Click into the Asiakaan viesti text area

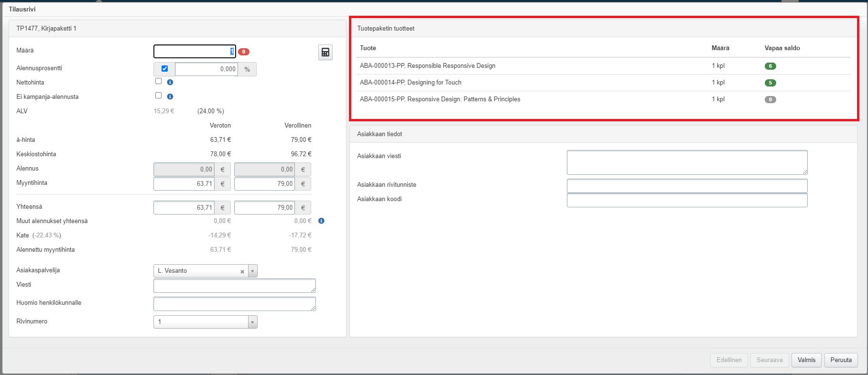686,162
